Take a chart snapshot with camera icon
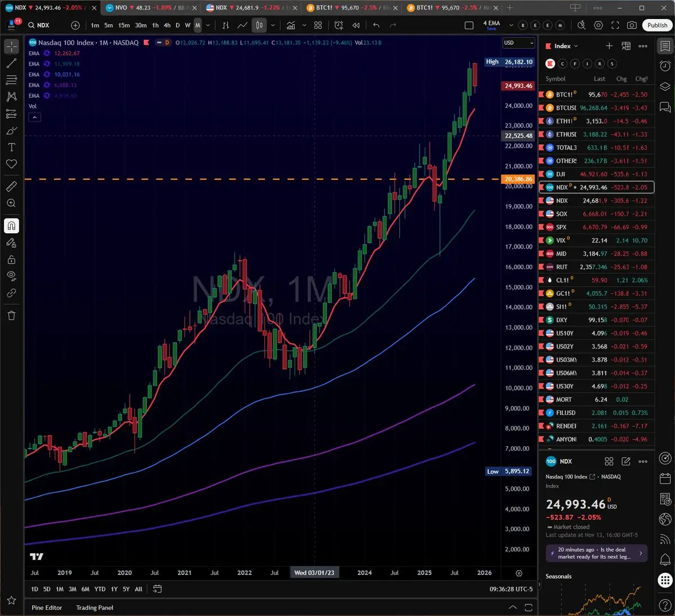Screen dimensions: 675x616 click(x=632, y=25)
